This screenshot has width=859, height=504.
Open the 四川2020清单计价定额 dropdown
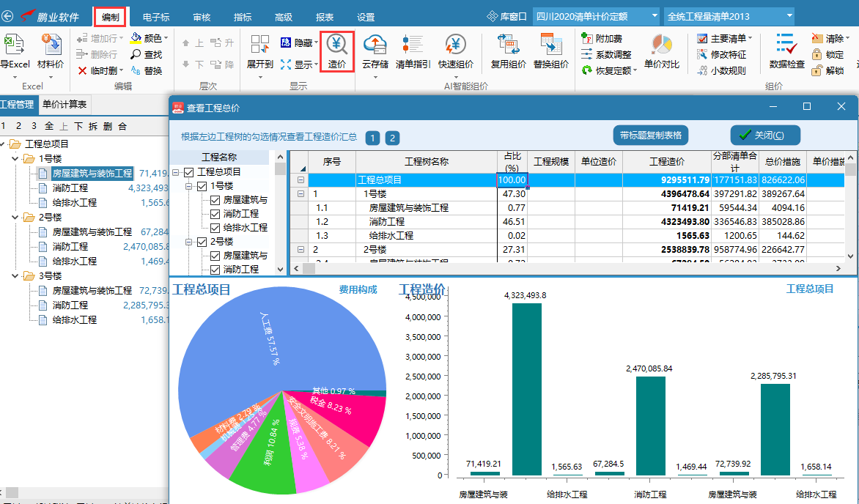653,15
